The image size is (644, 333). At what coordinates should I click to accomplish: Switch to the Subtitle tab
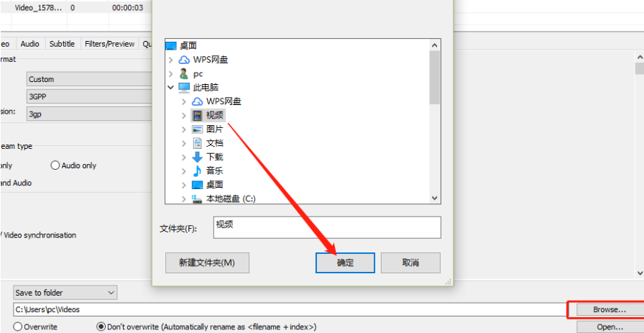pyautogui.click(x=62, y=44)
